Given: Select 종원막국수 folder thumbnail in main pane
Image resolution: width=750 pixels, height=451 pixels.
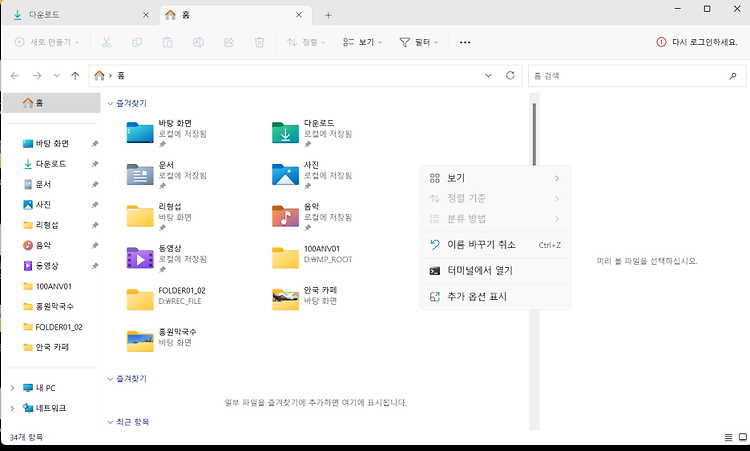Looking at the screenshot, I should [x=140, y=341].
